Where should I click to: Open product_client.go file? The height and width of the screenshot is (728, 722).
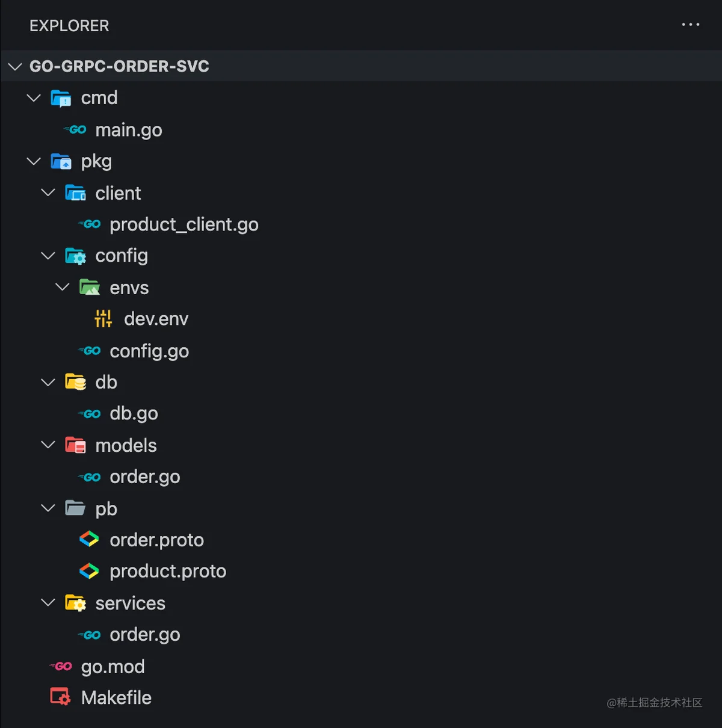(184, 224)
